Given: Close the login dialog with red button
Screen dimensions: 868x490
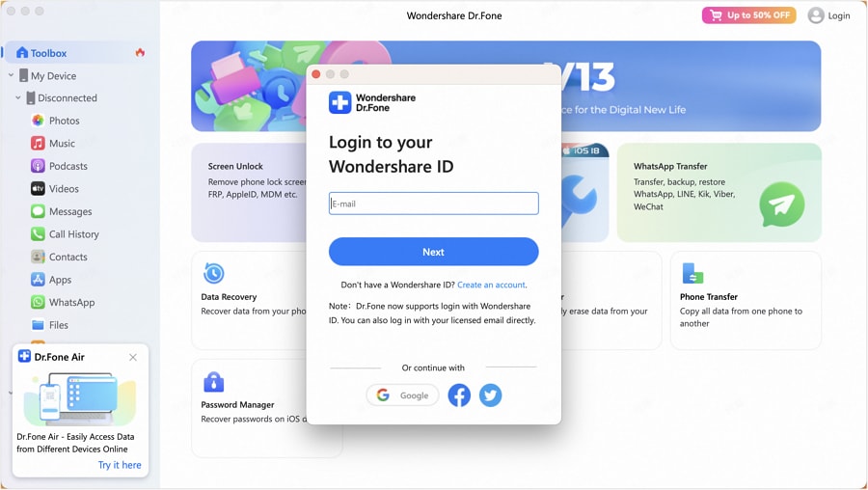Looking at the screenshot, I should [316, 74].
